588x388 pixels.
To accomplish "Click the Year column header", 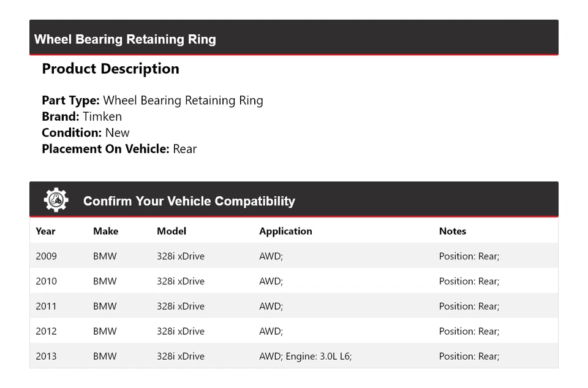I will [x=45, y=231].
